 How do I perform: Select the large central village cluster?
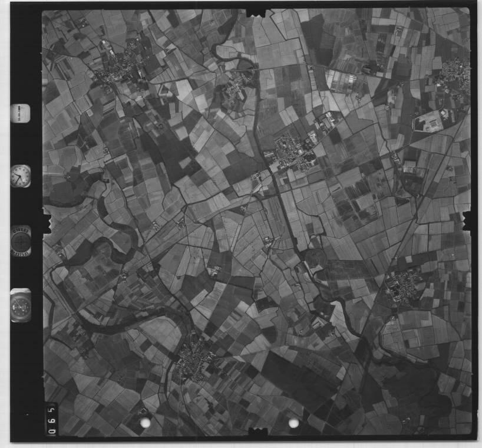pyautogui.click(x=292, y=151)
